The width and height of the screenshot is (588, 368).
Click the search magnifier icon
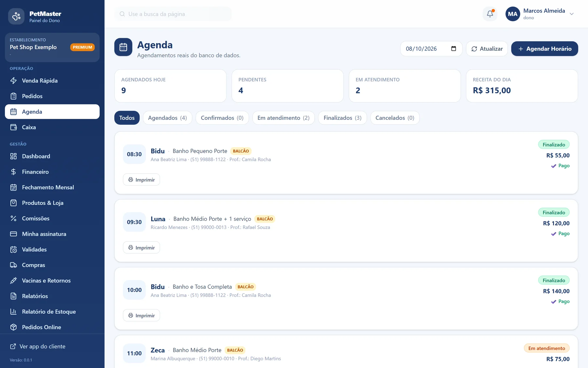[x=122, y=14]
